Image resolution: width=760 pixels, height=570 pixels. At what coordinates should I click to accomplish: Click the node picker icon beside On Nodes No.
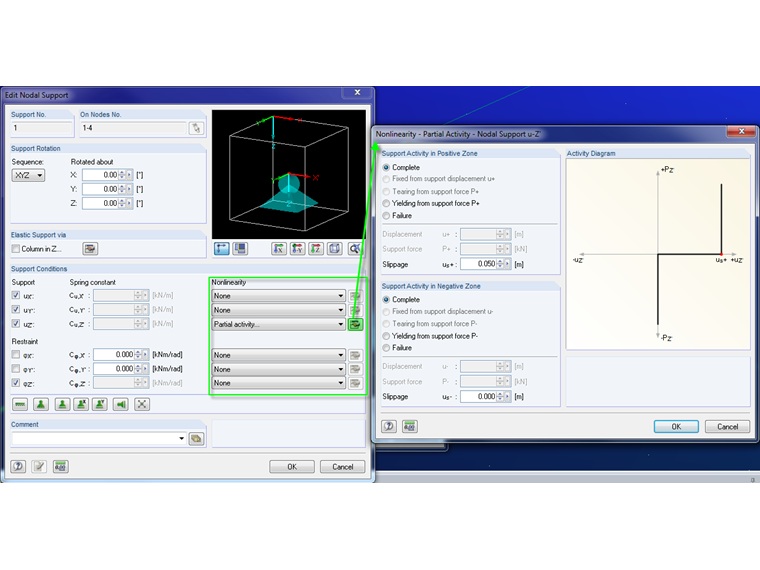click(x=196, y=128)
